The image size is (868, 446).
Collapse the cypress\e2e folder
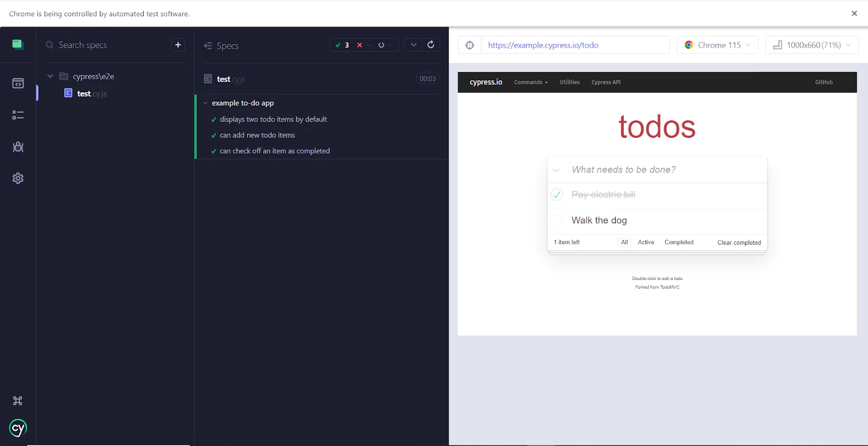coord(50,76)
